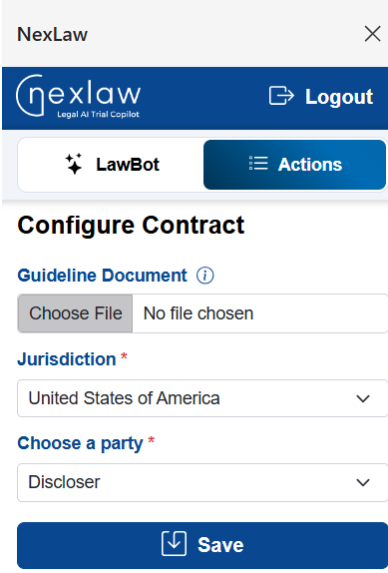Open the Discloser party dropdown
The height and width of the screenshot is (573, 388).
click(203, 482)
